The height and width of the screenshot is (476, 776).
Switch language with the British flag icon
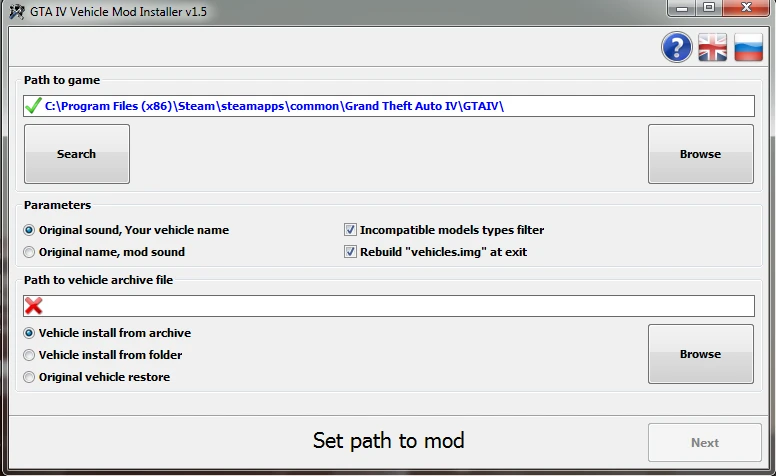pos(713,48)
